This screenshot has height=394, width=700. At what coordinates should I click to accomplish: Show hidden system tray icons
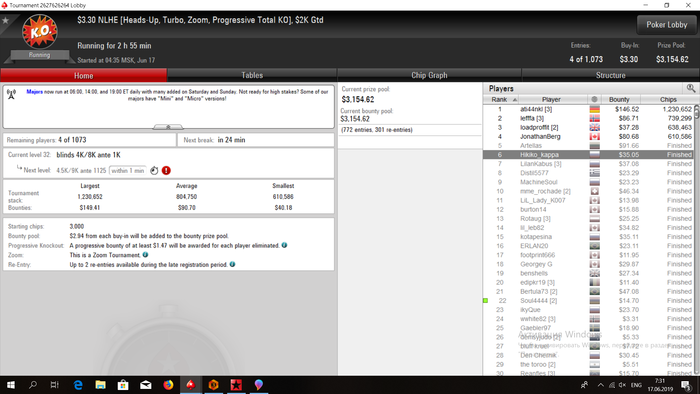pos(600,385)
